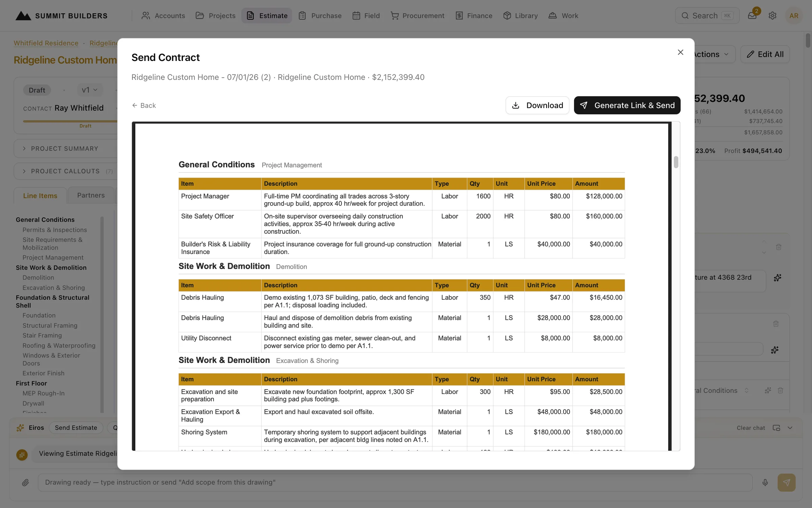The width and height of the screenshot is (812, 508).
Task: Select the $160,000.00 amount cell
Action: click(x=599, y=224)
